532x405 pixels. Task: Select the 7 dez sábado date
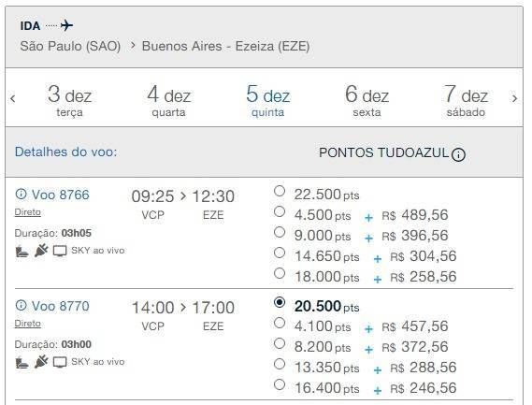coord(466,100)
